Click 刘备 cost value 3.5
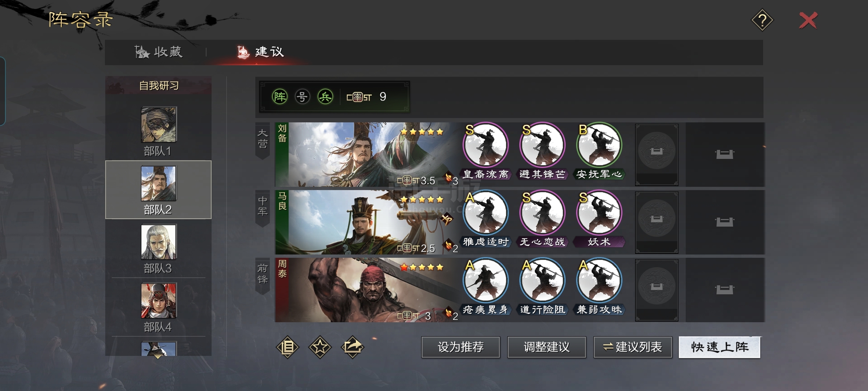The image size is (868, 391). click(428, 181)
